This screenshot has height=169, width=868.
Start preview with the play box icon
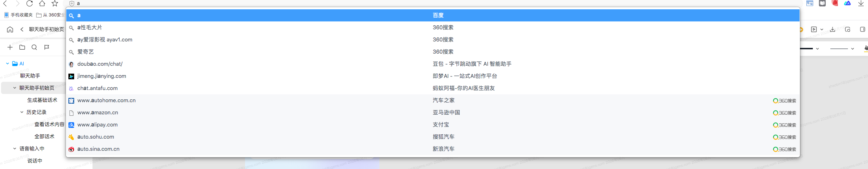coord(814,29)
